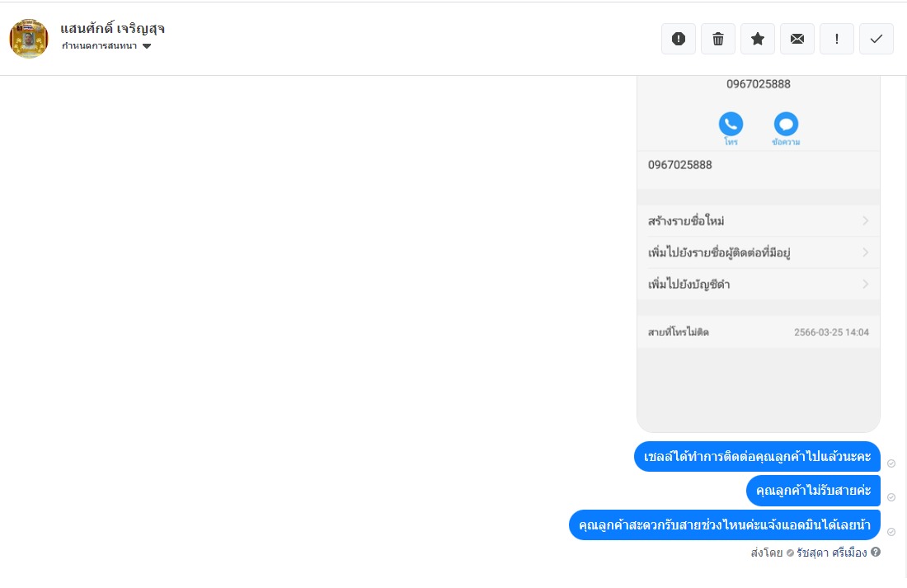Expand the เพิ่มไปยังรายชื่อผู้ติดต่อที่มีอยู่ chevron
The width and height of the screenshot is (907, 588).
pyautogui.click(x=865, y=252)
